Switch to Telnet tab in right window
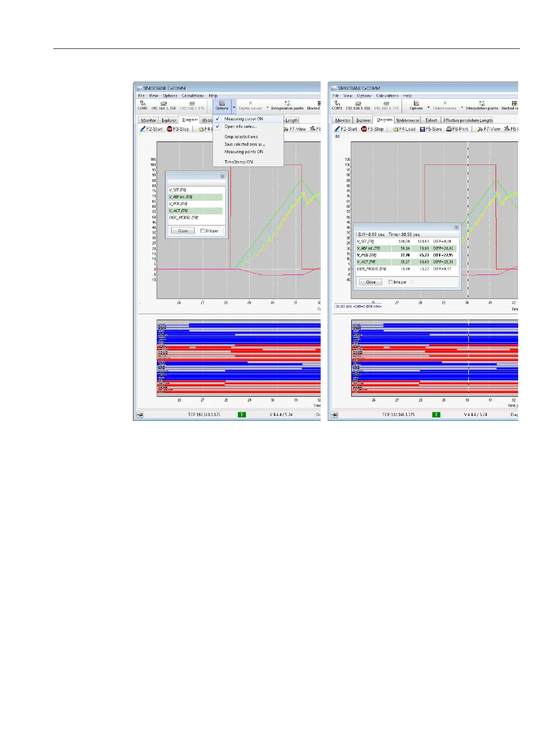 click(431, 120)
